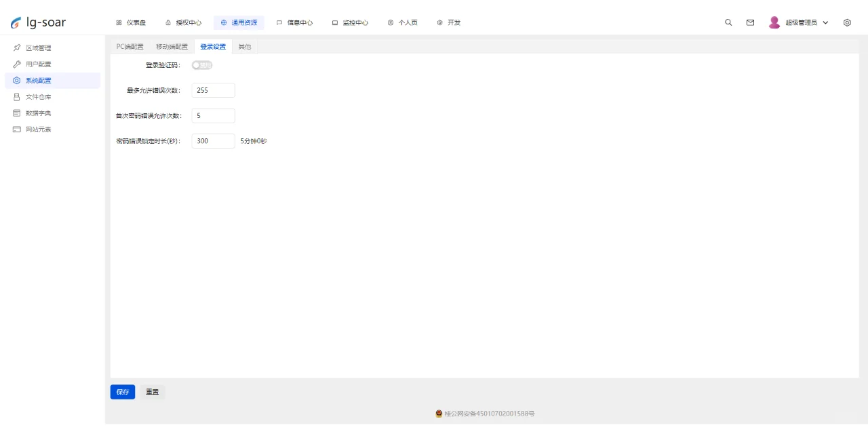
Task: Click the lg-soar logo
Action: tap(39, 22)
